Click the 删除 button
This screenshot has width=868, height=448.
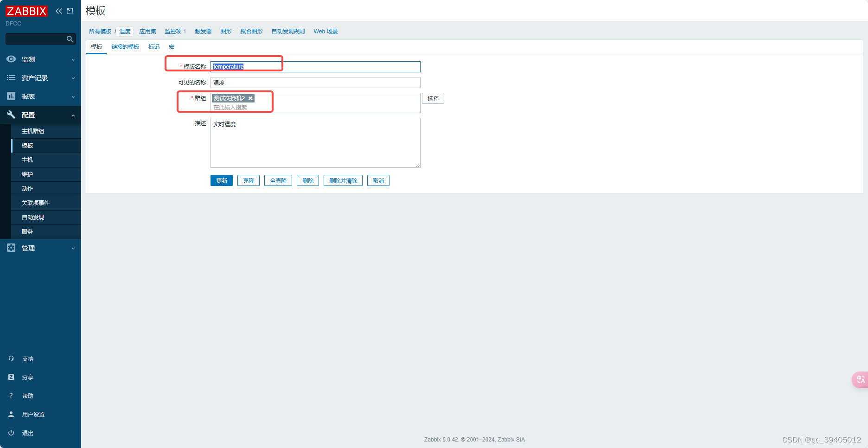[308, 180]
